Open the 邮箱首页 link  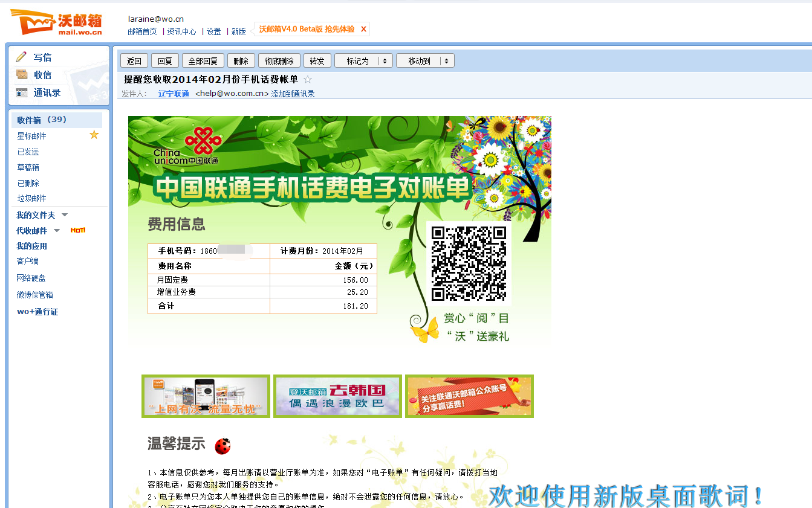pyautogui.click(x=142, y=31)
